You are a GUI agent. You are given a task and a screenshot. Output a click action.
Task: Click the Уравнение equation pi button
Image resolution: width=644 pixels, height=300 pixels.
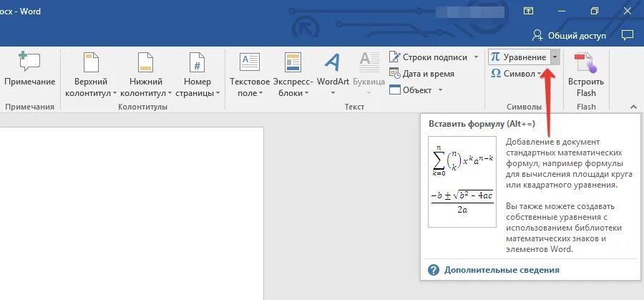(x=519, y=57)
